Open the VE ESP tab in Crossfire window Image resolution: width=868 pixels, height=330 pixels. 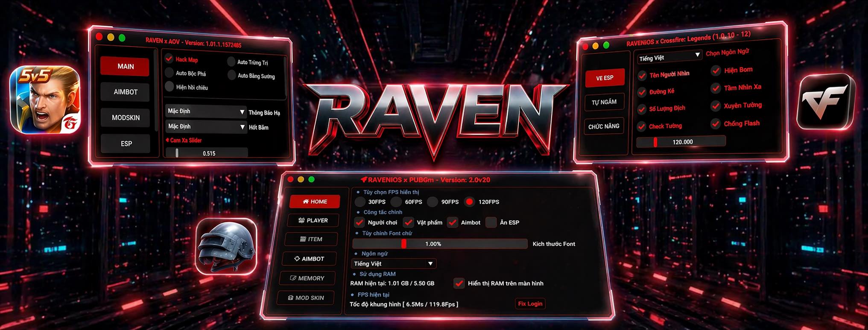tap(605, 78)
